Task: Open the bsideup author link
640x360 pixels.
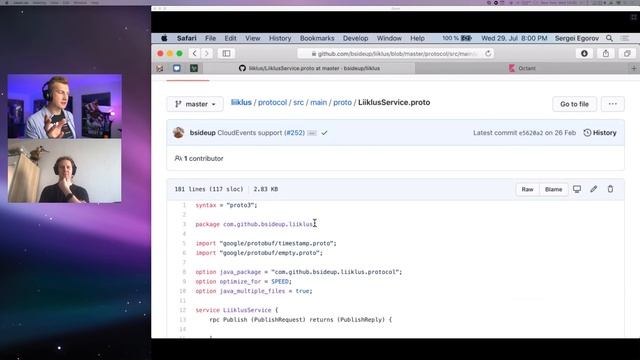Action: [x=202, y=133]
